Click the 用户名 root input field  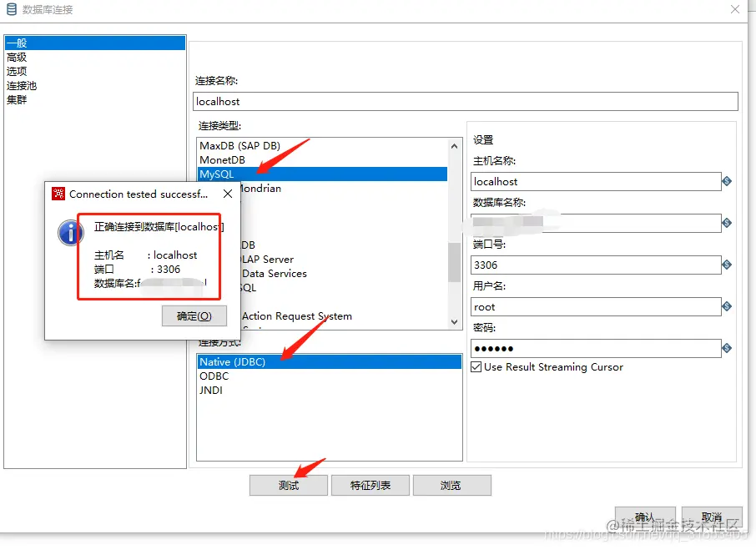point(596,307)
